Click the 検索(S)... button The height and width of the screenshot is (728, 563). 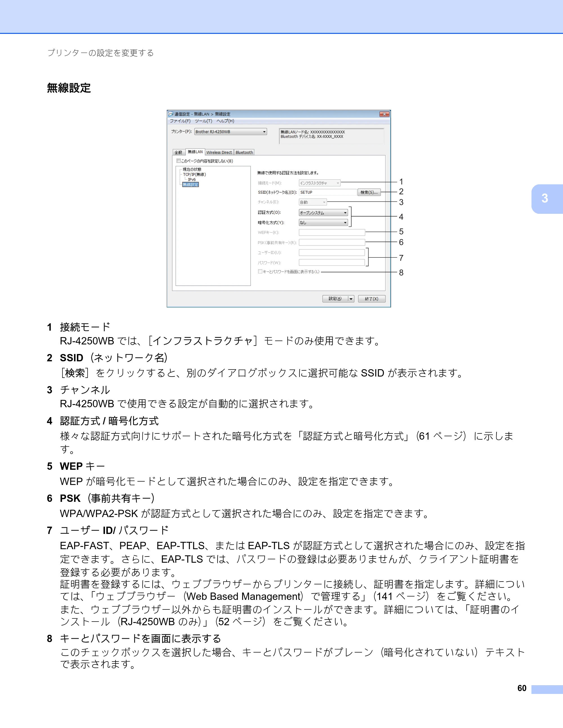click(369, 192)
